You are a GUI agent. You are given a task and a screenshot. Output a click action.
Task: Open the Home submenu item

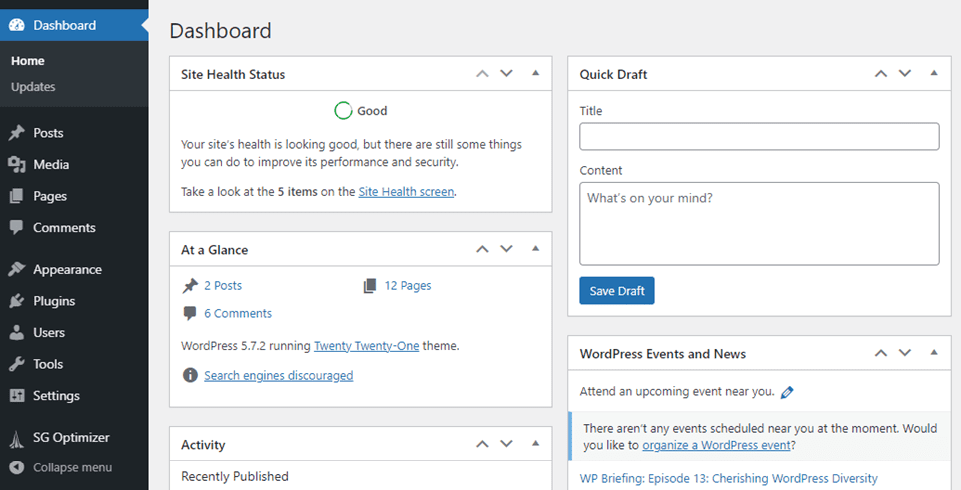pos(28,61)
